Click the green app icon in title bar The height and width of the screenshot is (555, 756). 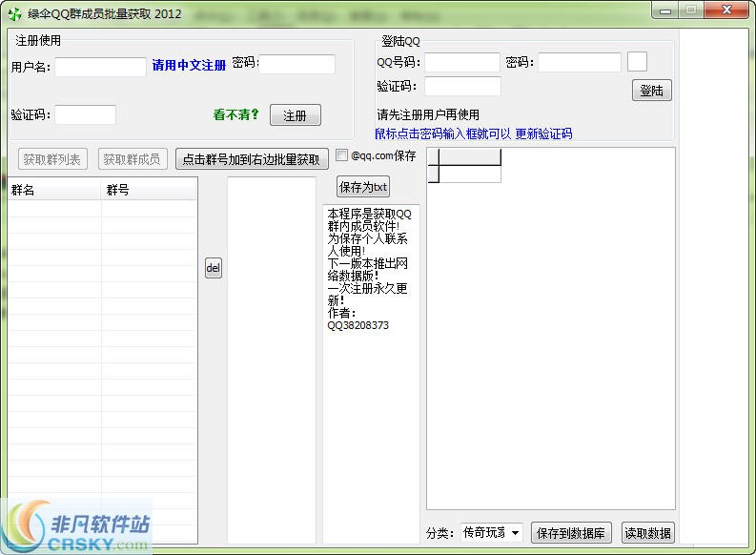[x=14, y=14]
